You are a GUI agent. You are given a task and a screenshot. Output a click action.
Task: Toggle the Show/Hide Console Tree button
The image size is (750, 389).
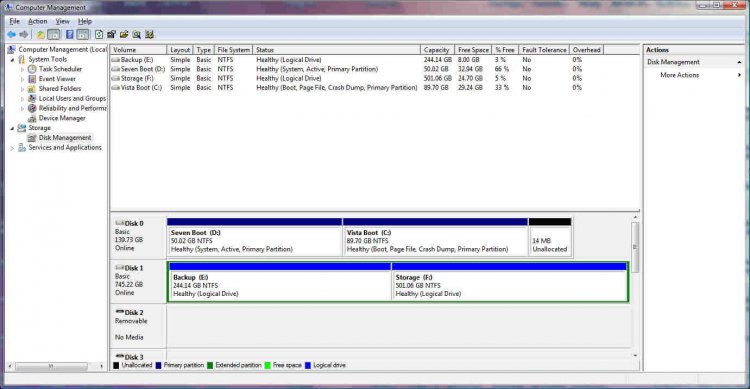(54, 34)
